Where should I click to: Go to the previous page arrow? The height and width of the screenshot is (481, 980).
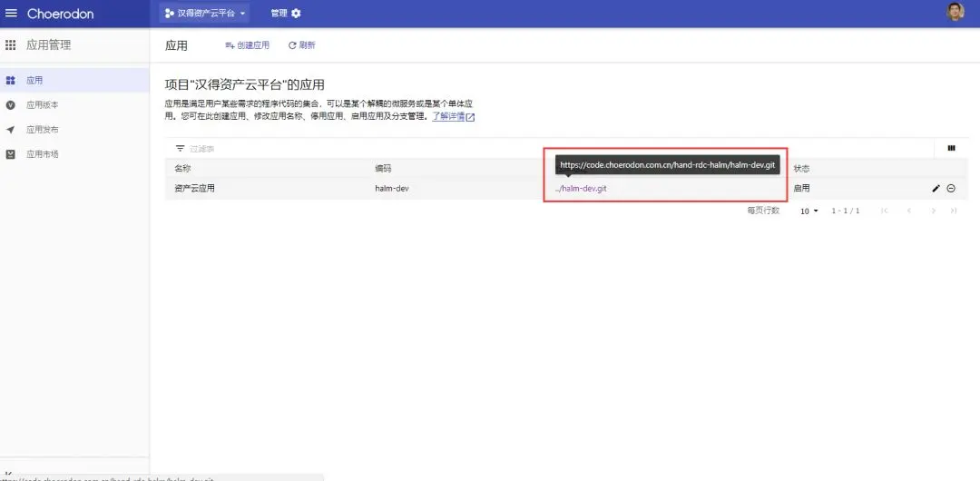click(908, 211)
